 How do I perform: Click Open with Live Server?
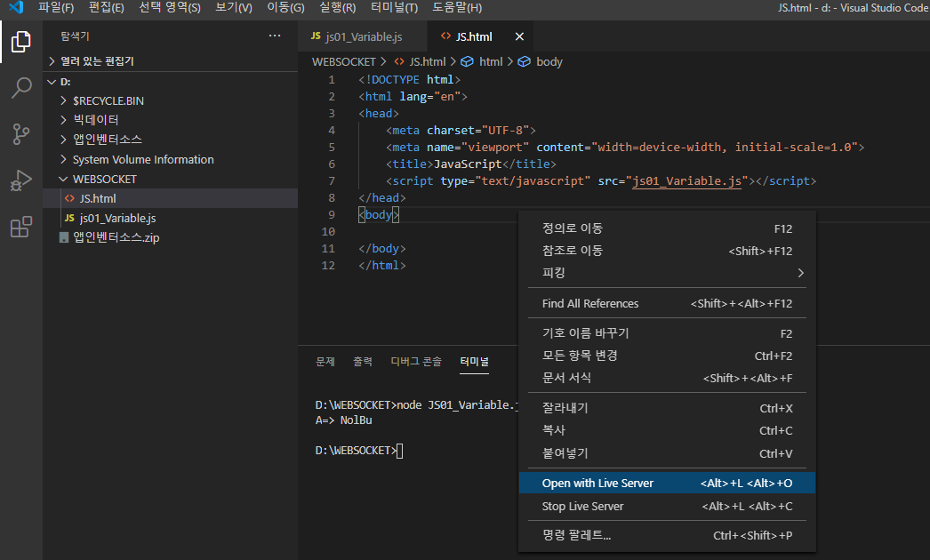click(x=667, y=483)
